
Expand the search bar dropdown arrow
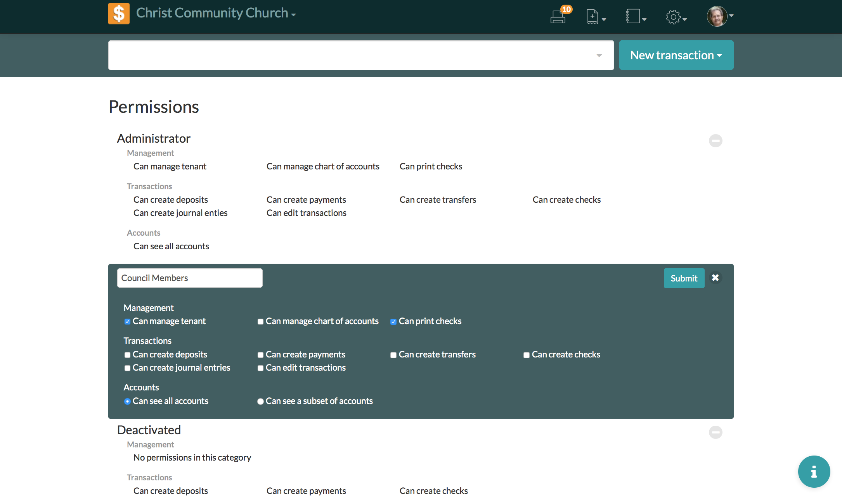click(x=599, y=55)
